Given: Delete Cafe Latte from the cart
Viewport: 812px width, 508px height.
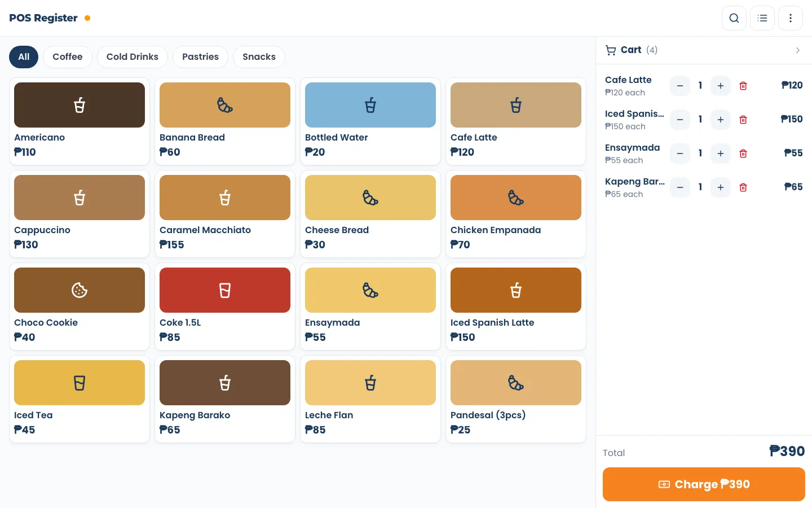Looking at the screenshot, I should click(x=743, y=86).
